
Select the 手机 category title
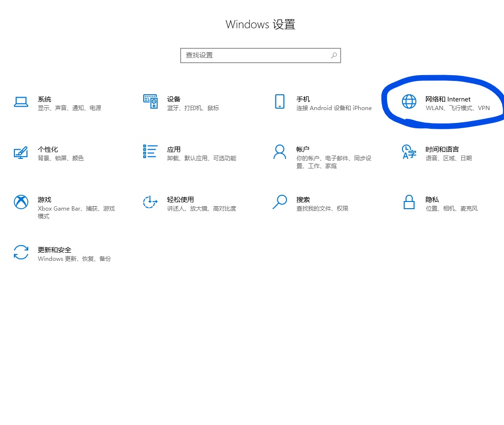point(303,99)
